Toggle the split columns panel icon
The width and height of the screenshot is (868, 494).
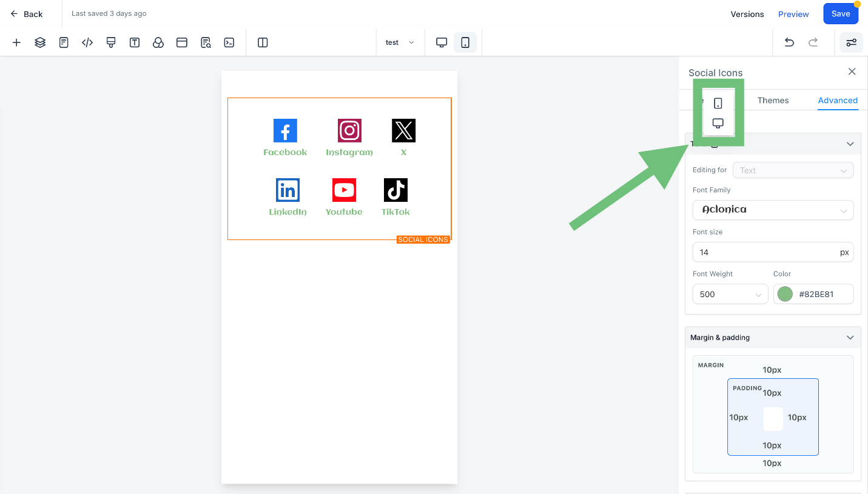263,42
